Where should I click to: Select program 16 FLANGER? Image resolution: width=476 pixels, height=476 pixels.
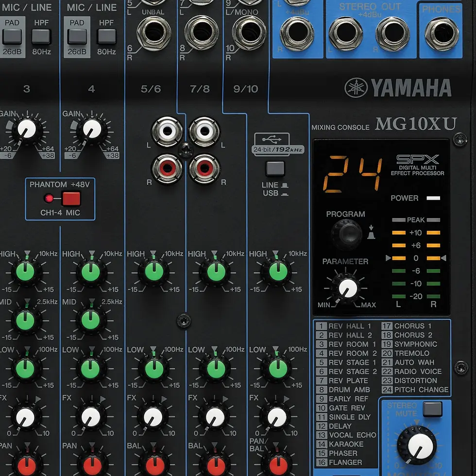(x=339, y=462)
